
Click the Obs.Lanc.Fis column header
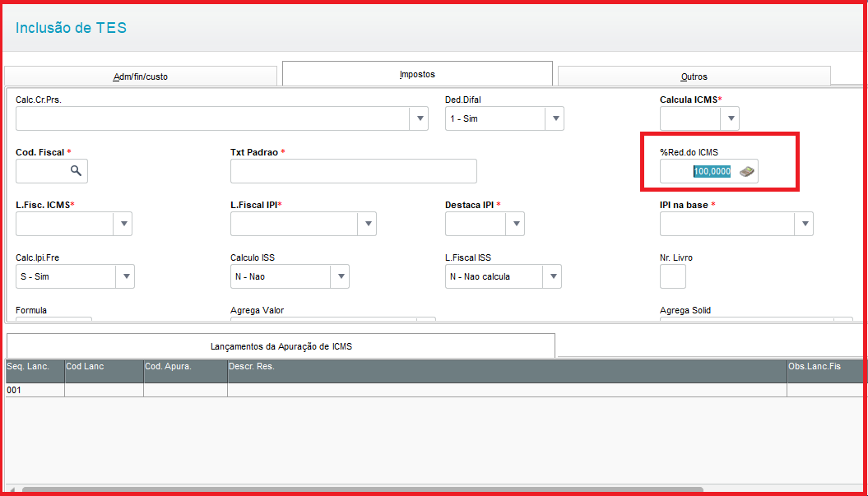point(825,371)
